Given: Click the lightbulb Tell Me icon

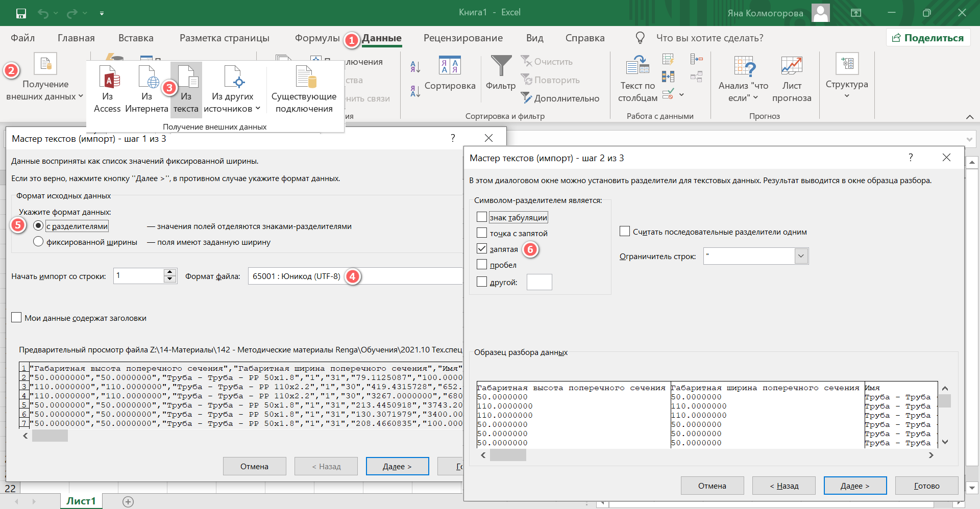Looking at the screenshot, I should coord(640,38).
